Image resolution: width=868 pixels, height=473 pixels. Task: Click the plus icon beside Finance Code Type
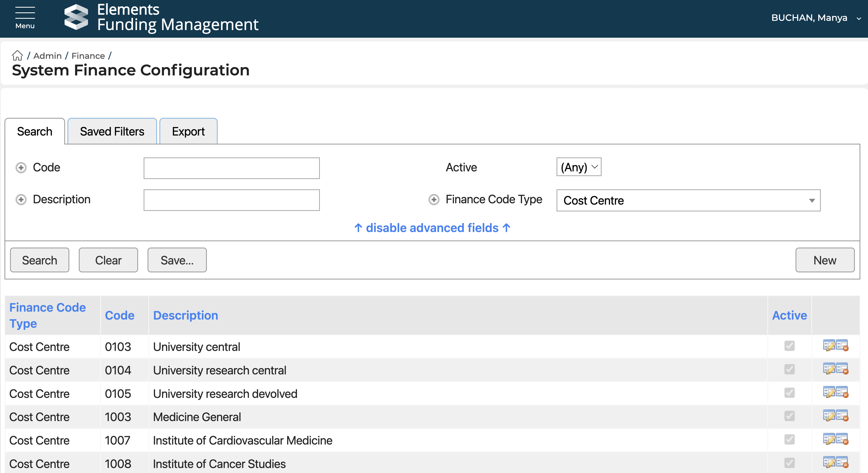click(x=434, y=200)
